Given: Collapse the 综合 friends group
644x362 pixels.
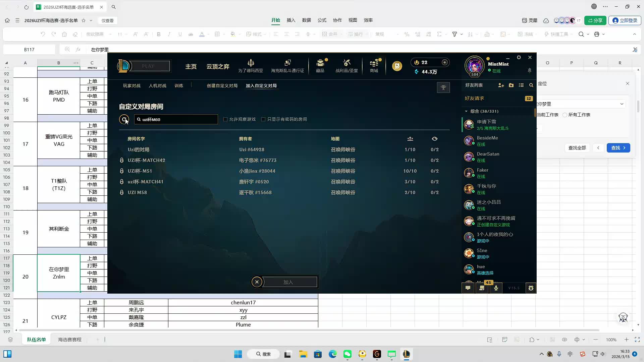Looking at the screenshot, I should 466,111.
